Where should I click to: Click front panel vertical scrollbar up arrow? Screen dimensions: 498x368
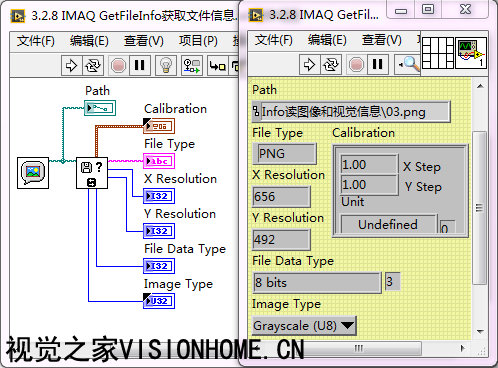(480, 86)
